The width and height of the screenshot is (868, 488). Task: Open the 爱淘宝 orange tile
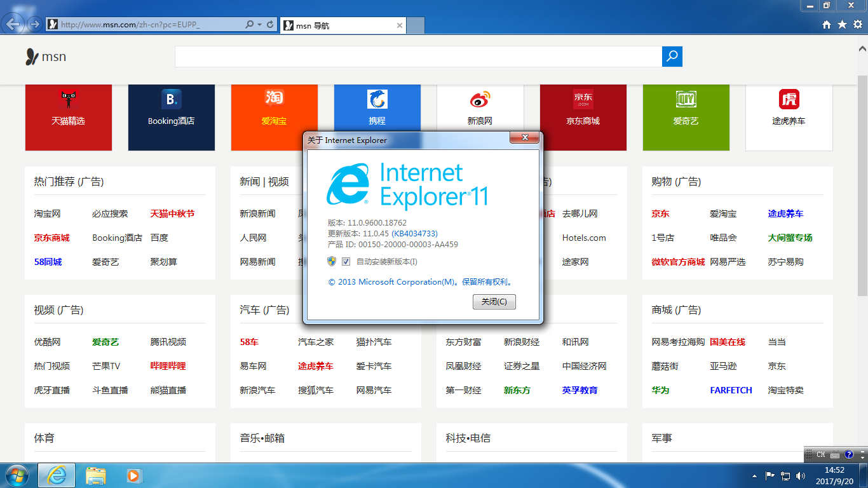click(275, 118)
